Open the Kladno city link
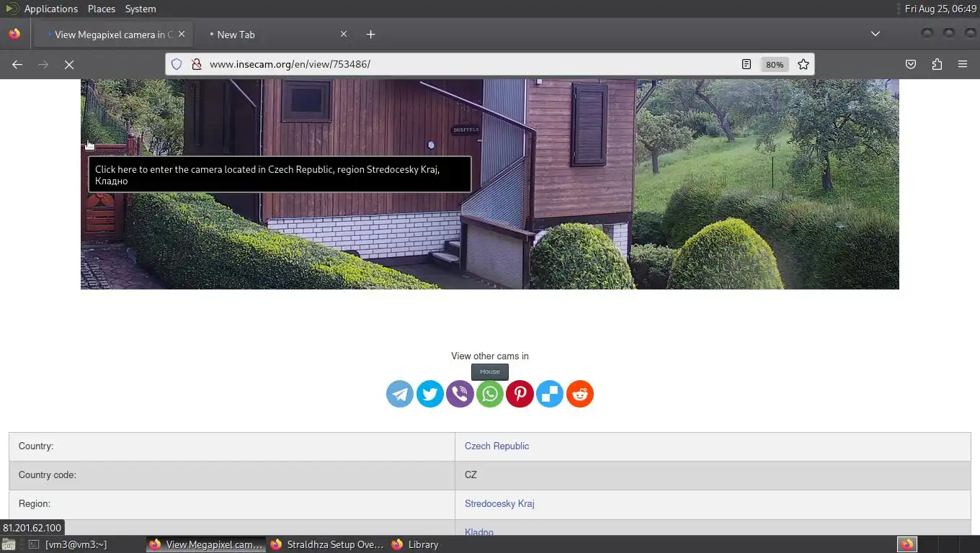 click(479, 531)
